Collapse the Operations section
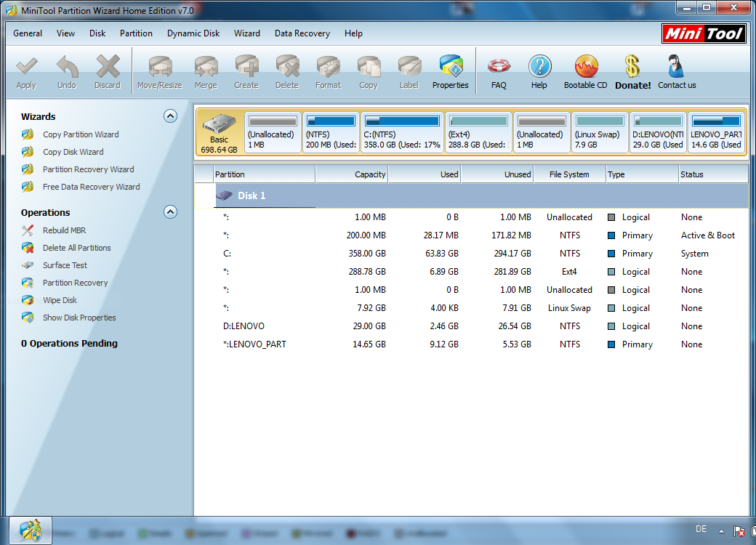The image size is (756, 545). pos(170,212)
